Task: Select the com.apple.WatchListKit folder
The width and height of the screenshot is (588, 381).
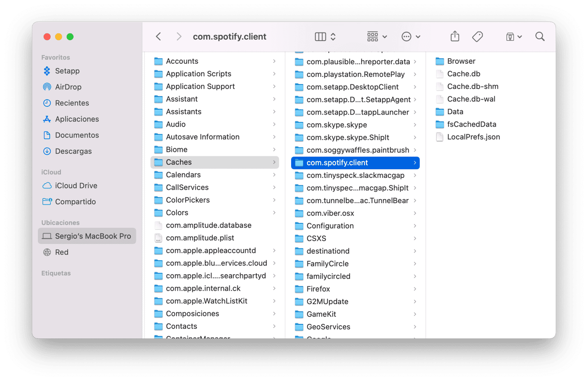Action: 215,301
